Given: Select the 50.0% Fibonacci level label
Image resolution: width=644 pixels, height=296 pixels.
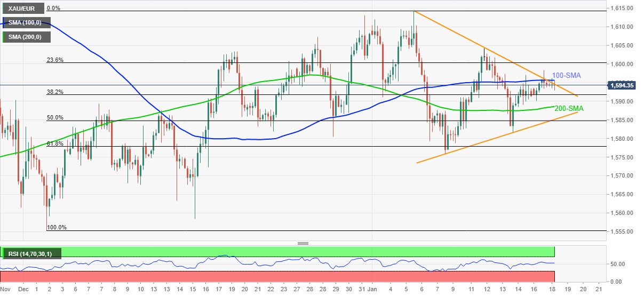Looking at the screenshot, I should (x=55, y=117).
